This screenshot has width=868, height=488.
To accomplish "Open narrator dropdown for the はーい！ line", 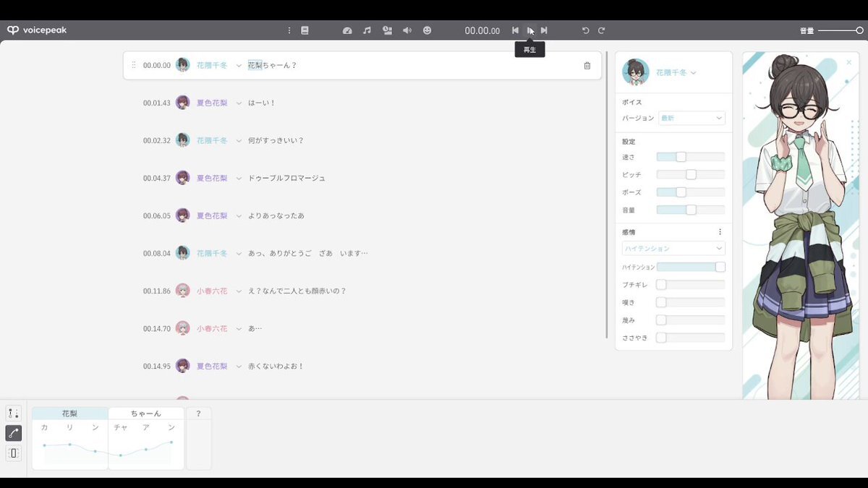I will pos(239,103).
